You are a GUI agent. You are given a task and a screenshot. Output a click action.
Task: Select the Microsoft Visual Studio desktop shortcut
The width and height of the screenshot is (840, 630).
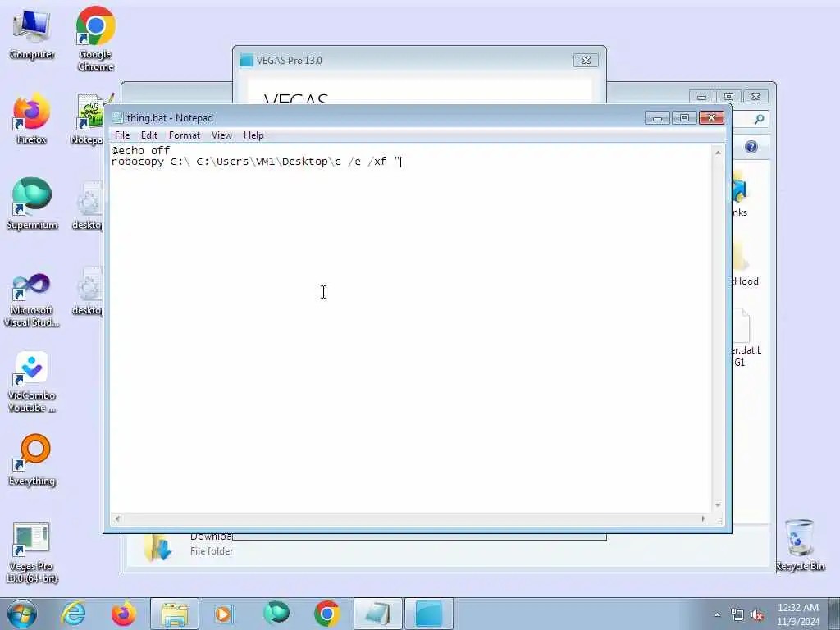tap(32, 300)
